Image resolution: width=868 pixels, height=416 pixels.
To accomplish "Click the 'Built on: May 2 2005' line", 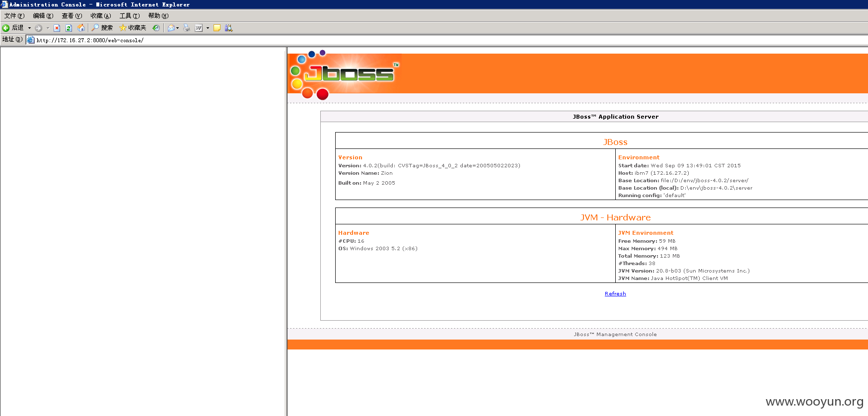I will (366, 183).
